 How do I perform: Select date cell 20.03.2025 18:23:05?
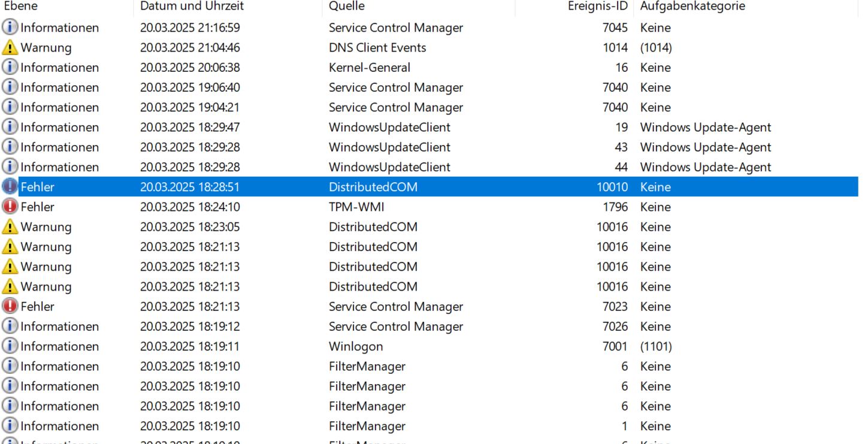[190, 226]
